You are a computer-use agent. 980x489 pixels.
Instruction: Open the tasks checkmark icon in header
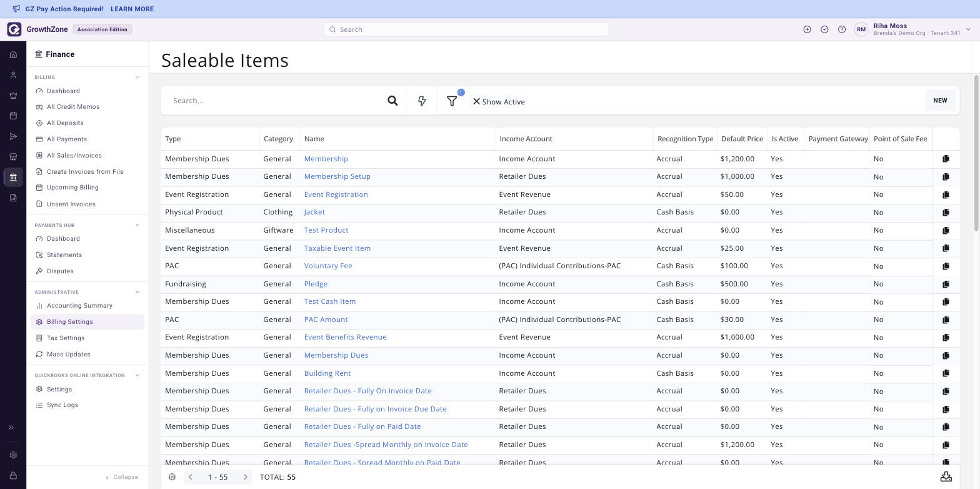824,29
